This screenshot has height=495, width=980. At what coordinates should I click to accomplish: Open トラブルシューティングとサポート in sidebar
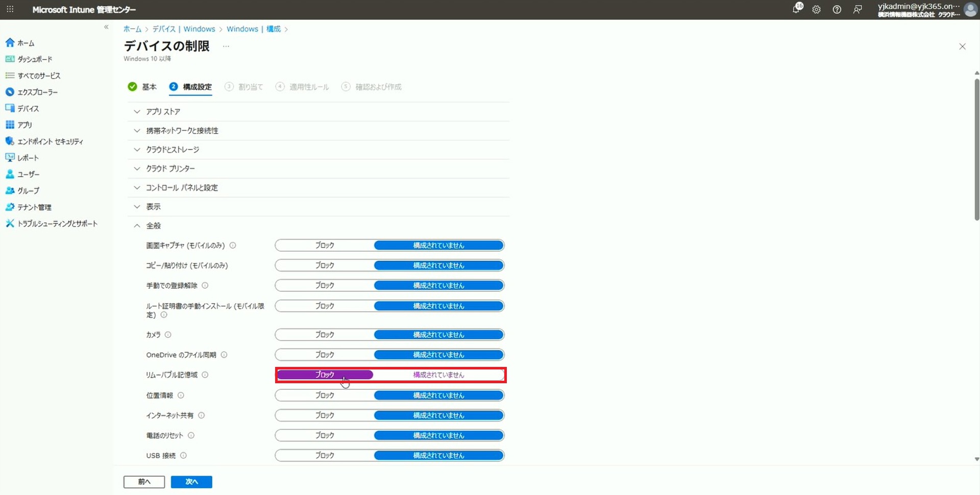click(x=57, y=224)
